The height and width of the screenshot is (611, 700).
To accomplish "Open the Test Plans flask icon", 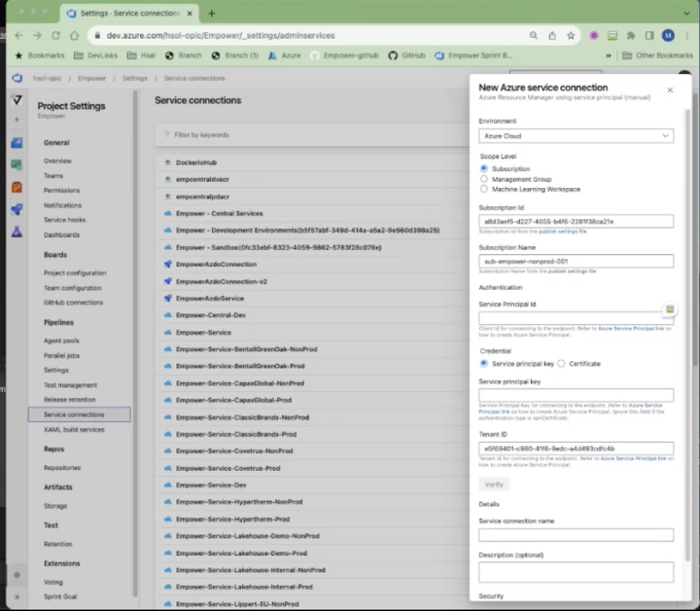I will 17,232.
